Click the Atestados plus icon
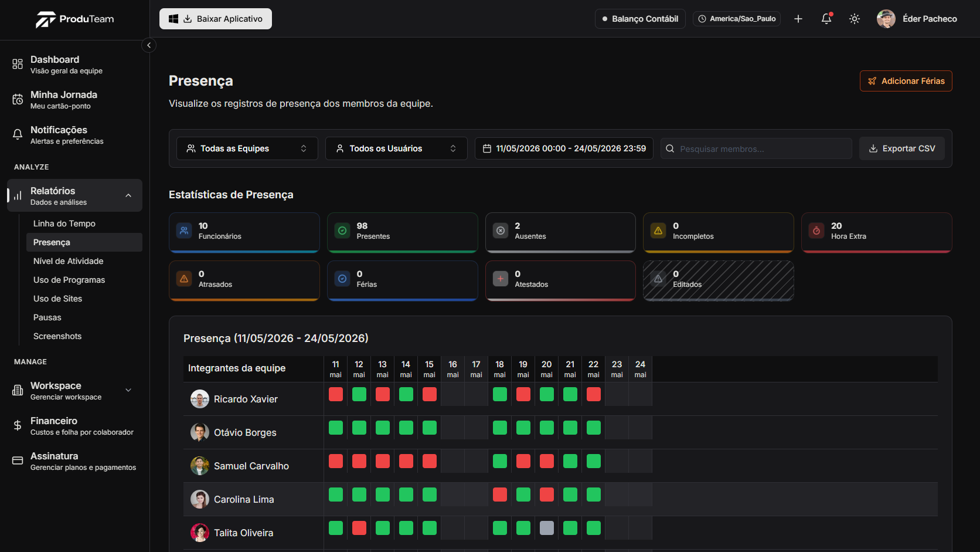This screenshot has height=552, width=980. pyautogui.click(x=501, y=279)
